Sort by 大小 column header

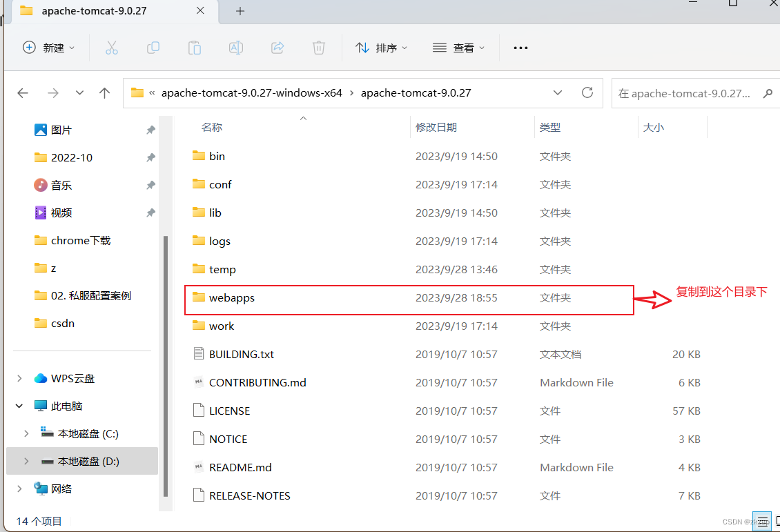click(x=654, y=127)
